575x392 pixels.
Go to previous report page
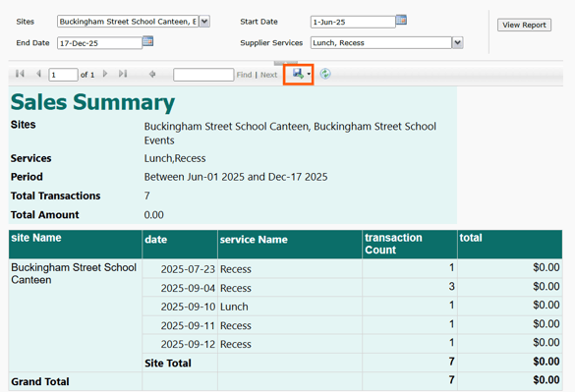tap(38, 74)
